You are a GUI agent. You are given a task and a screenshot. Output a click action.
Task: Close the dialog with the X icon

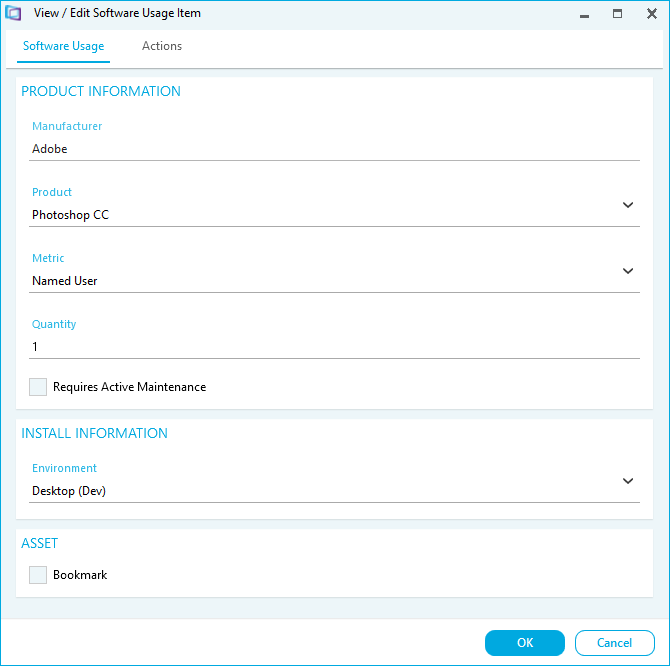[x=650, y=14]
